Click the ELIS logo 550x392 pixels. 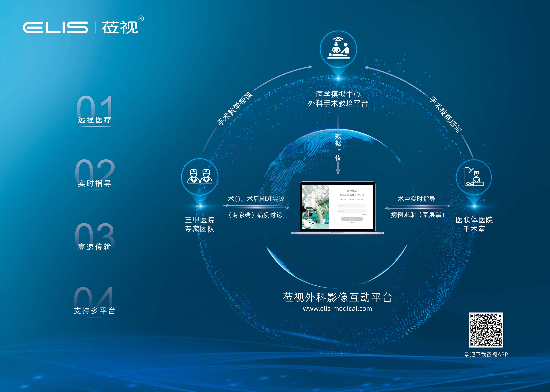(55, 27)
